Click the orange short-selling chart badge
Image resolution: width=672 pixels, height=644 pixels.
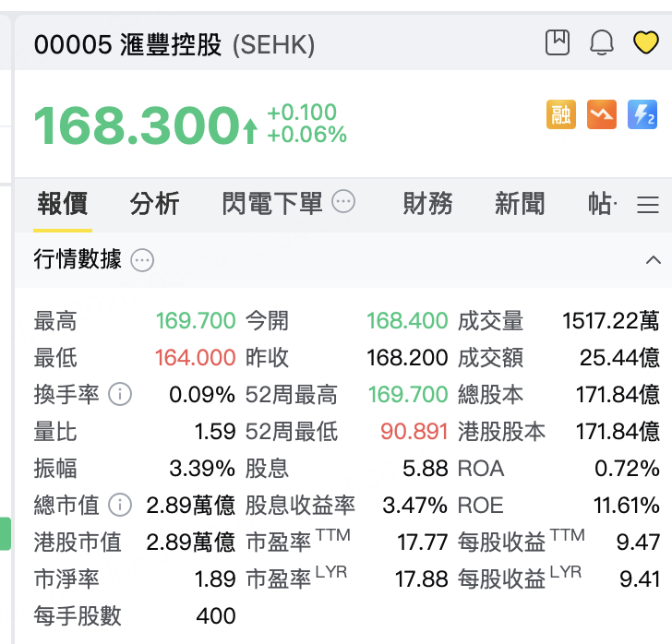[601, 114]
